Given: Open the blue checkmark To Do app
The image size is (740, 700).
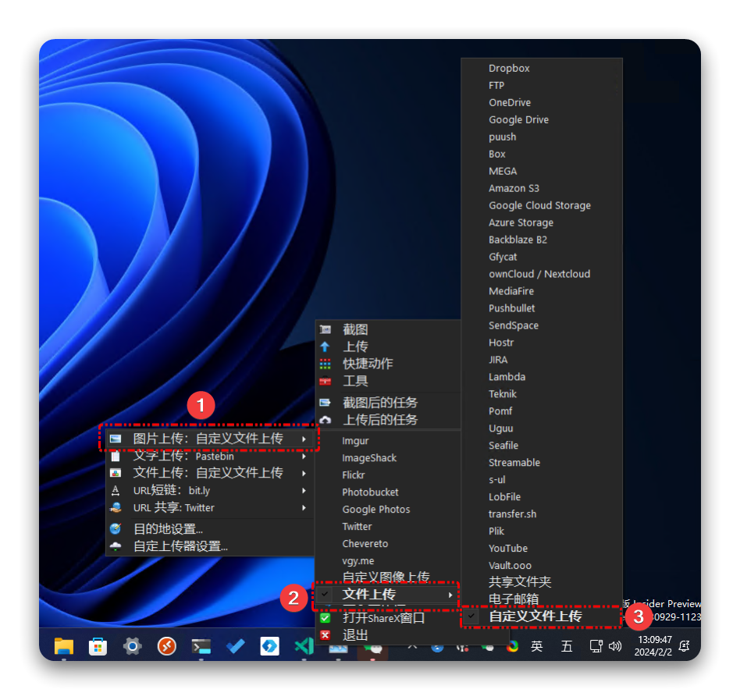Looking at the screenshot, I should pyautogui.click(x=236, y=646).
